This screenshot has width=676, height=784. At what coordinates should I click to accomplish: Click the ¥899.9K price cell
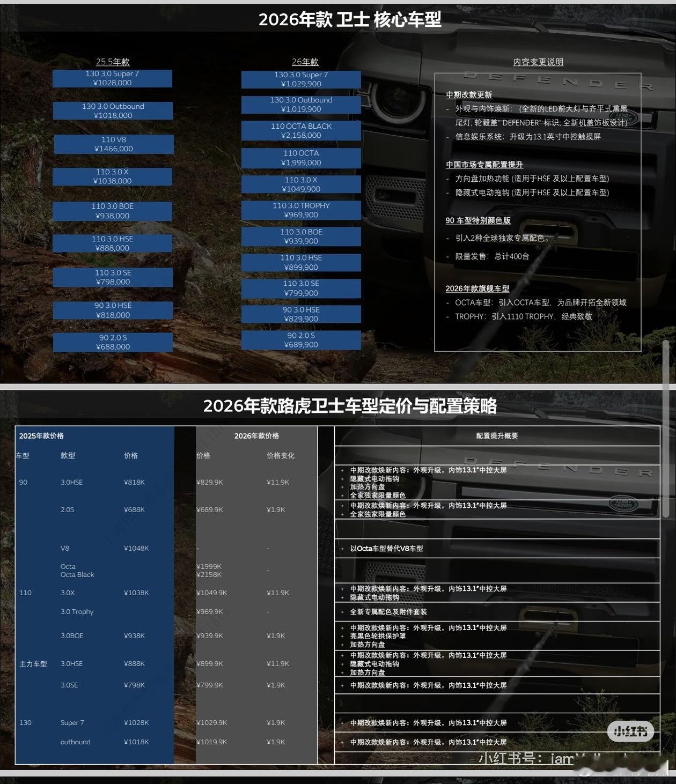click(x=210, y=663)
